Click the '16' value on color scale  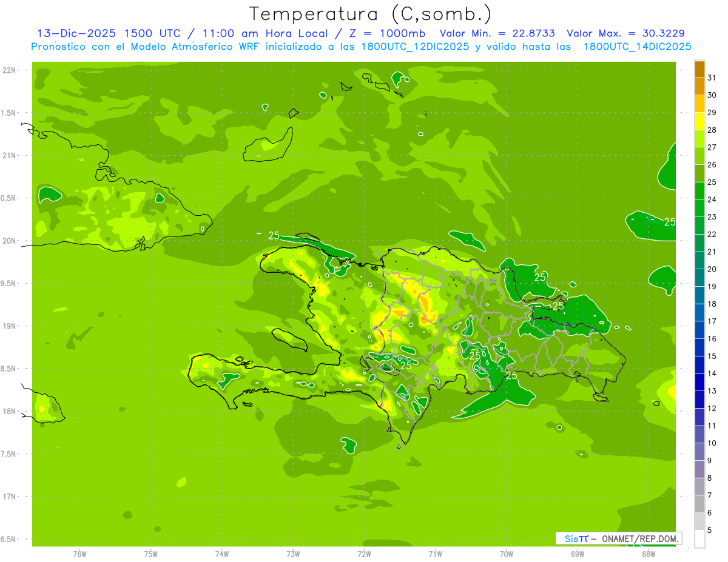(712, 339)
